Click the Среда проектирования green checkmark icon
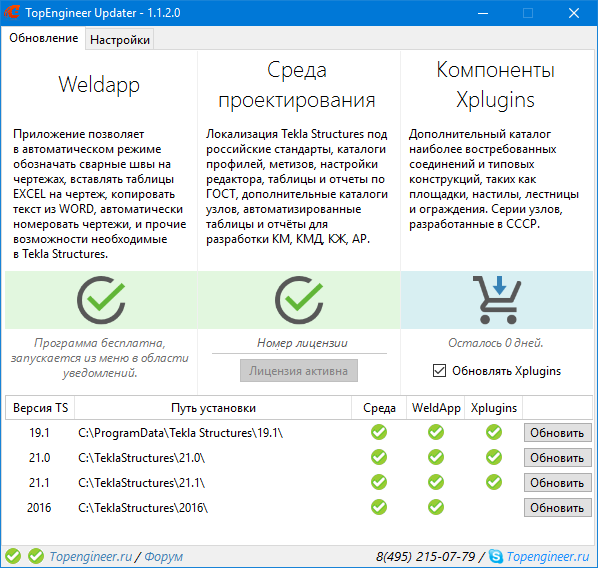This screenshot has width=598, height=568. [x=299, y=300]
